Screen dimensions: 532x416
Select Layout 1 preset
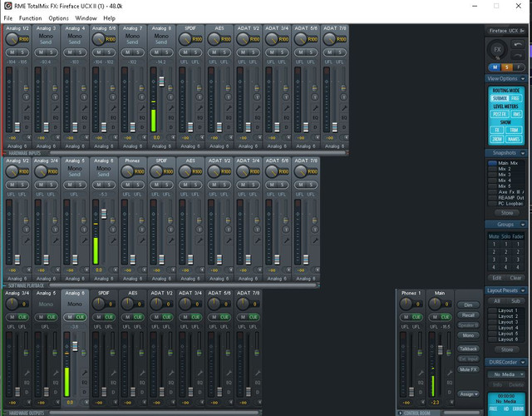[506, 310]
